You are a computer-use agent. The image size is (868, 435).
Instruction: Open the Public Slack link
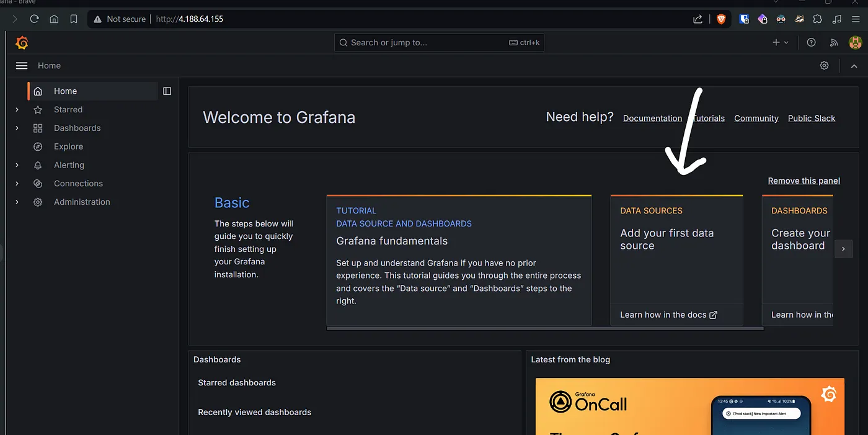point(812,119)
